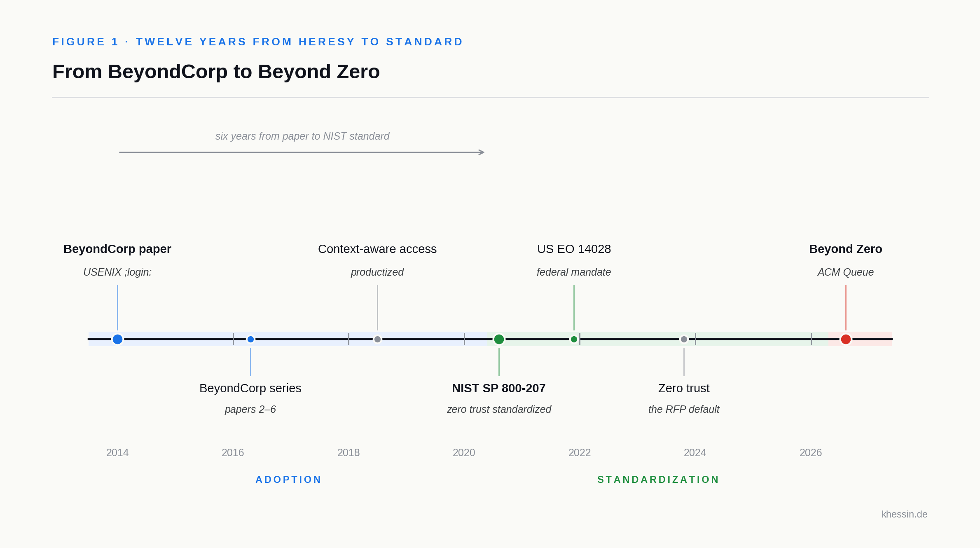Screen dimensions: 980x548
Task: Select the 2026 axis year label
Action: click(811, 452)
